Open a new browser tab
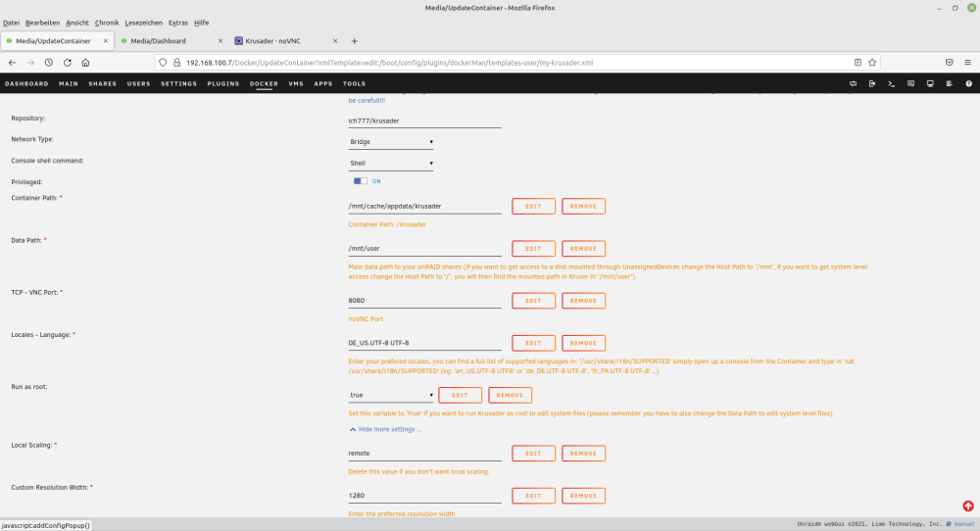This screenshot has height=531, width=980. 355,41
